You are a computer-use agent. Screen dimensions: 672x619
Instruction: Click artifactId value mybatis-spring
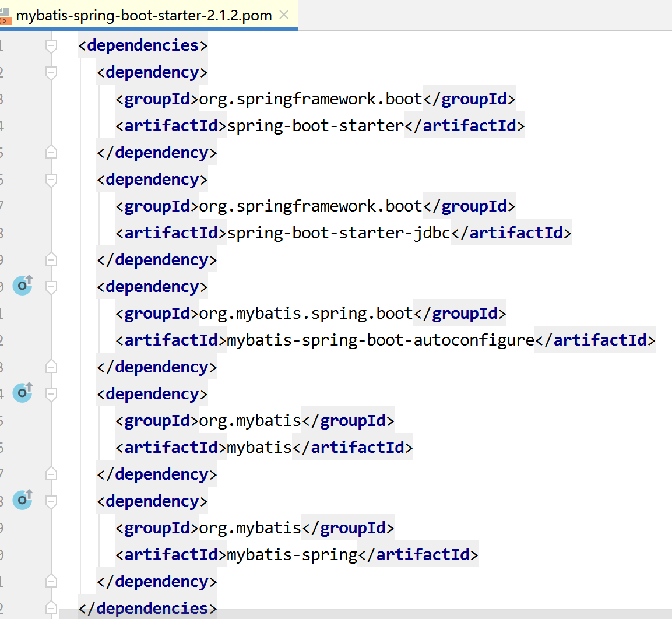click(x=292, y=555)
